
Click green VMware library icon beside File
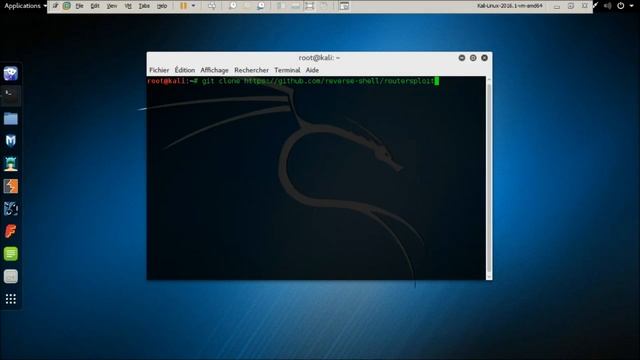[67, 6]
